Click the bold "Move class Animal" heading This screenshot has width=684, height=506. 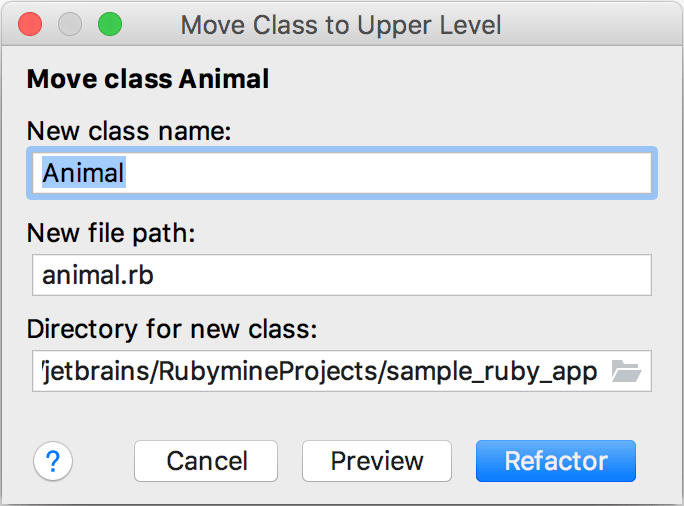coord(148,78)
